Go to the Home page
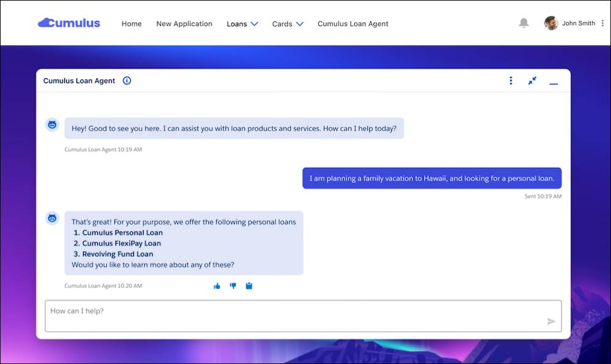The width and height of the screenshot is (611, 364). tap(131, 24)
